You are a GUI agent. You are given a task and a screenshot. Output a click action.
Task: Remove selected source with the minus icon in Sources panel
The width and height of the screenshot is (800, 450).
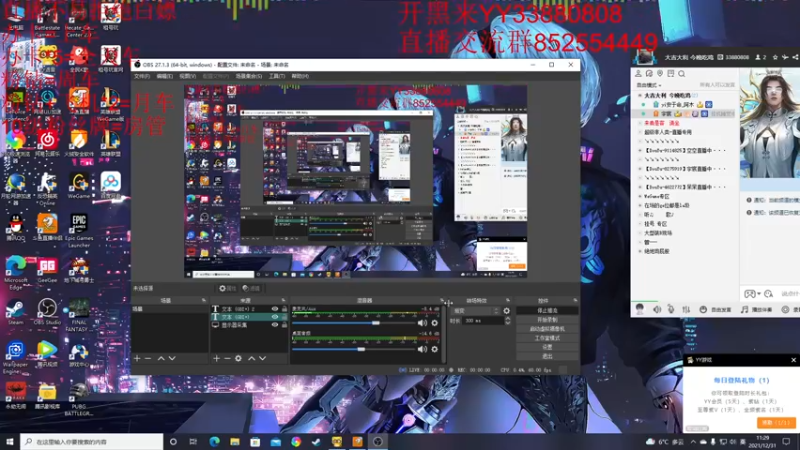click(227, 359)
